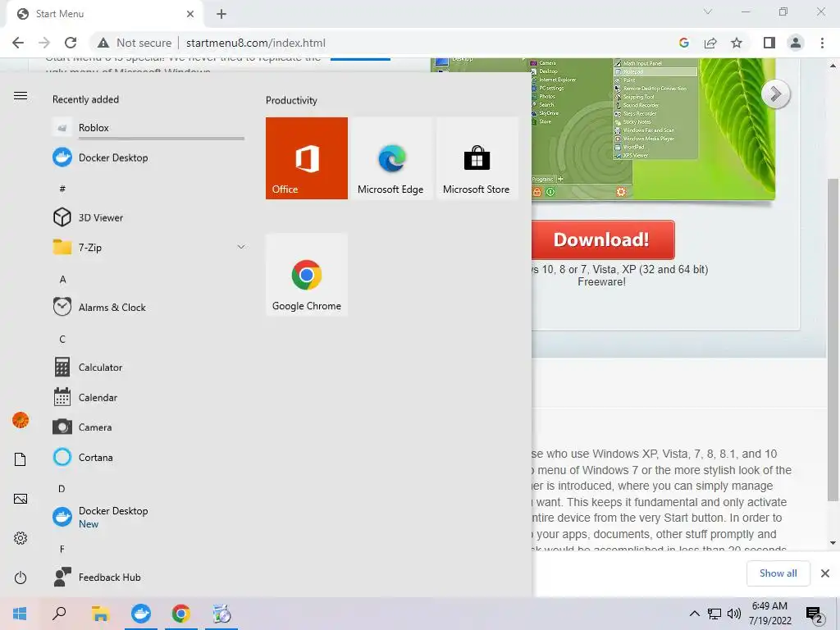Open the Microsoft Store tile

[x=477, y=158]
